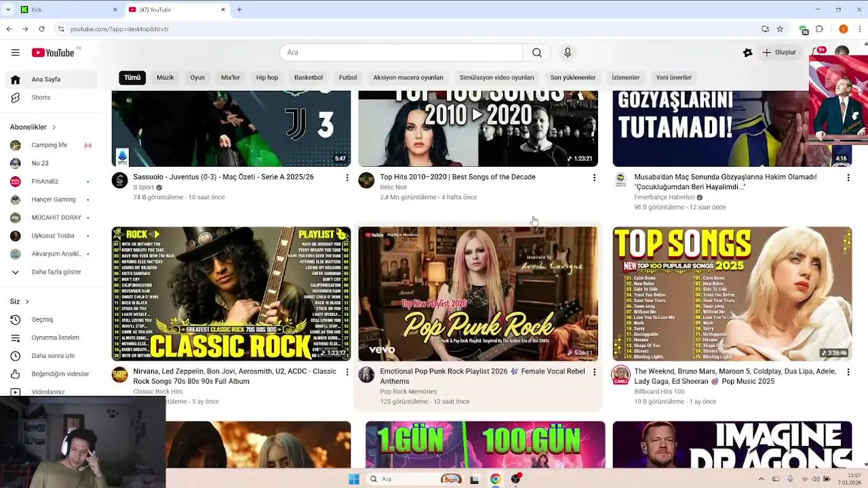
Task: Expand the Siz section chevron
Action: click(27, 302)
